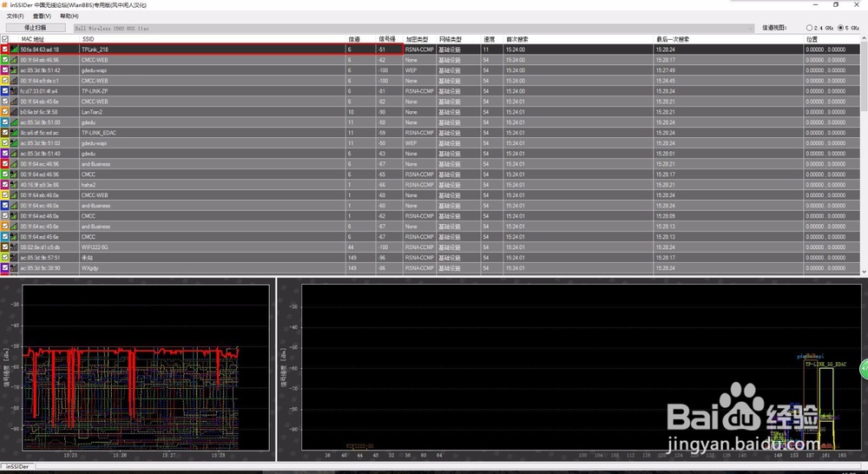Click signal icon for TPLink_218 row
This screenshot has width=868, height=474.
pos(15,49)
